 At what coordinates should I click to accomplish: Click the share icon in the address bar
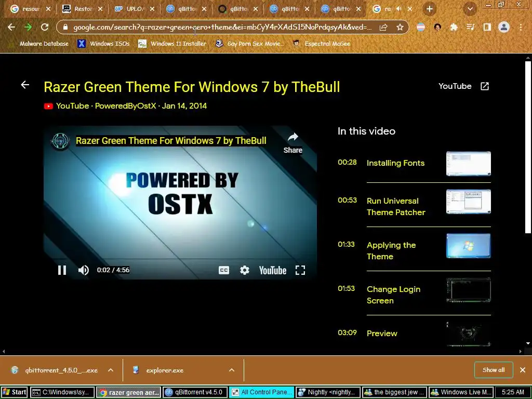click(383, 27)
